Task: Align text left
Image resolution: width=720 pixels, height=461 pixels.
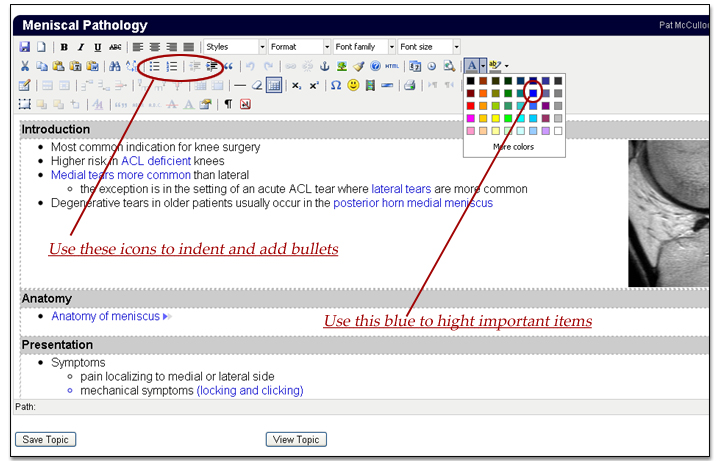Action: 138,47
